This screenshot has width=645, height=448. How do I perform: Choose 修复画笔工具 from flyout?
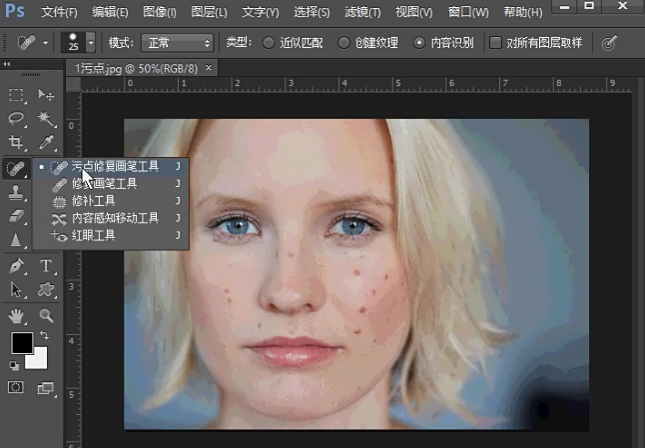pyautogui.click(x=111, y=184)
